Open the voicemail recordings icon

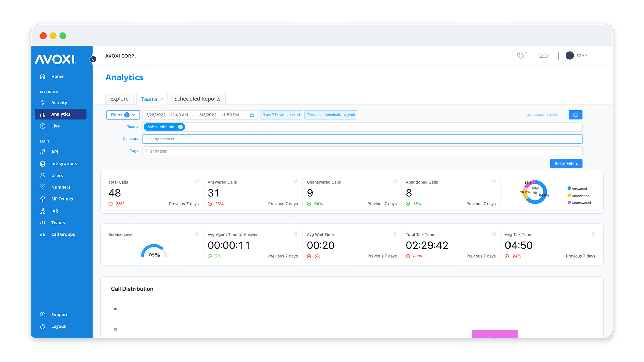tap(542, 55)
